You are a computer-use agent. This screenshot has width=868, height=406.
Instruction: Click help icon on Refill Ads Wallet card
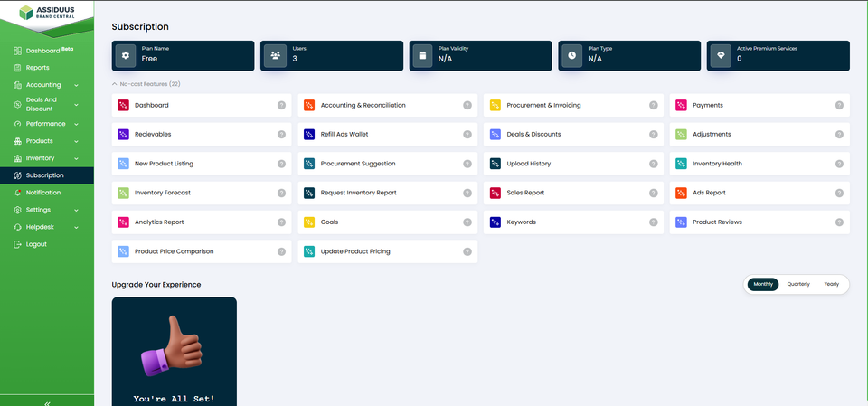467,135
